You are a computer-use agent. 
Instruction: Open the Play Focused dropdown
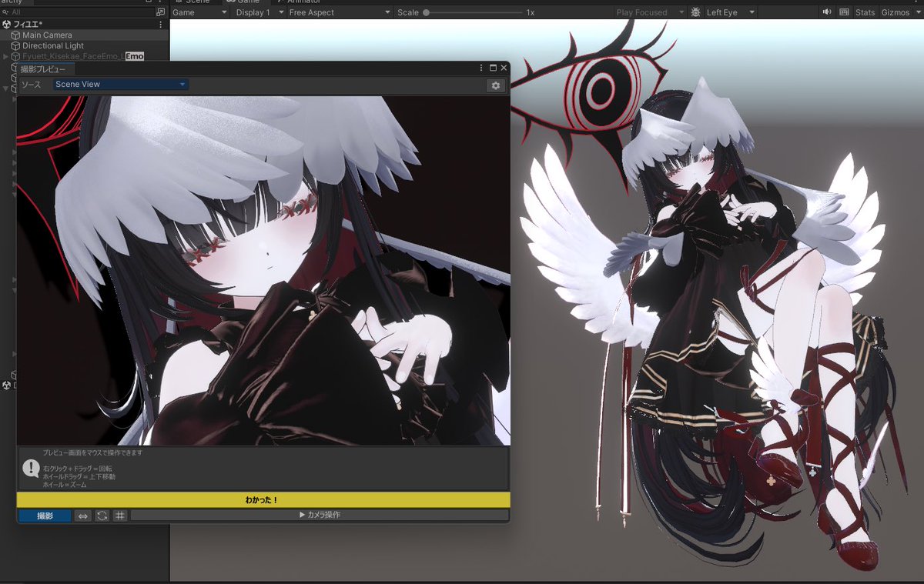(x=650, y=12)
